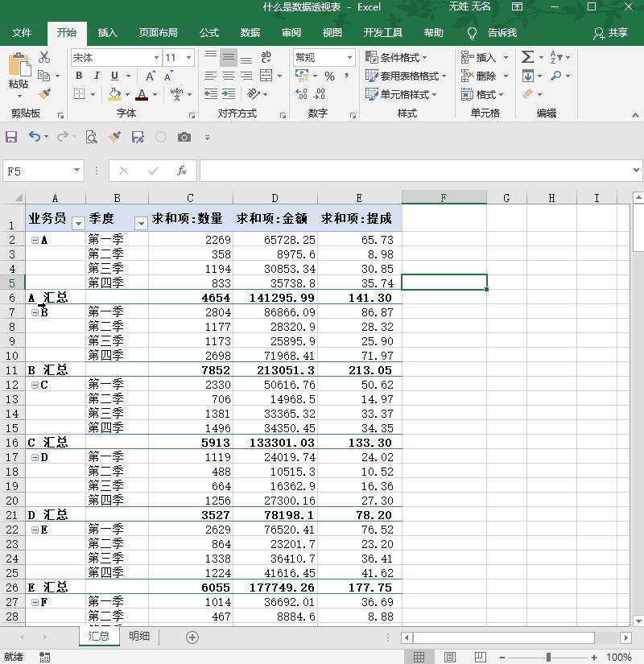The height and width of the screenshot is (664, 644).
Task: Toggle italic formatting
Action: pos(97,75)
